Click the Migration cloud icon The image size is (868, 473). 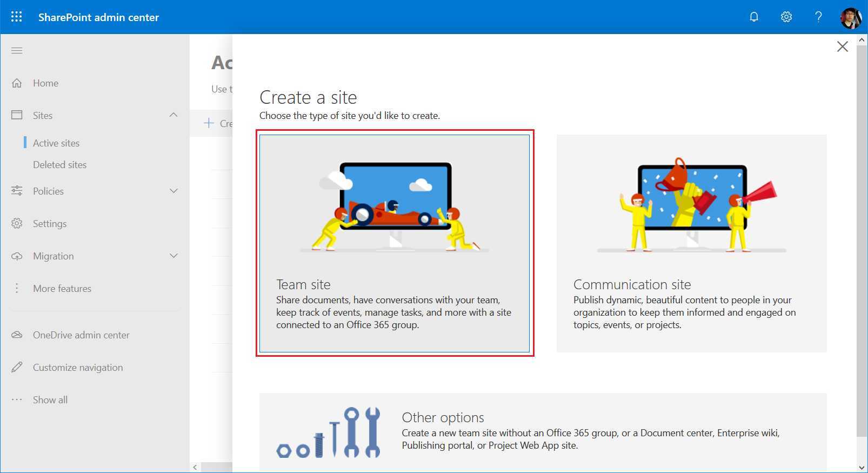tap(17, 256)
